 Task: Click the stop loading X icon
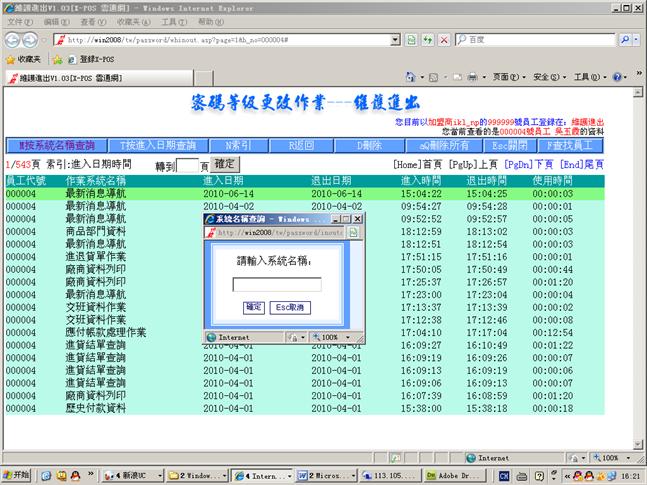coord(444,40)
